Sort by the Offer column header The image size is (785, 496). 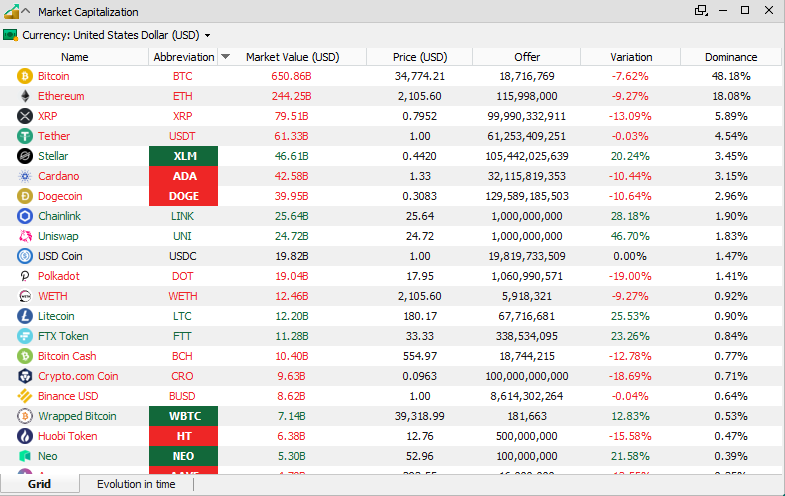527,57
